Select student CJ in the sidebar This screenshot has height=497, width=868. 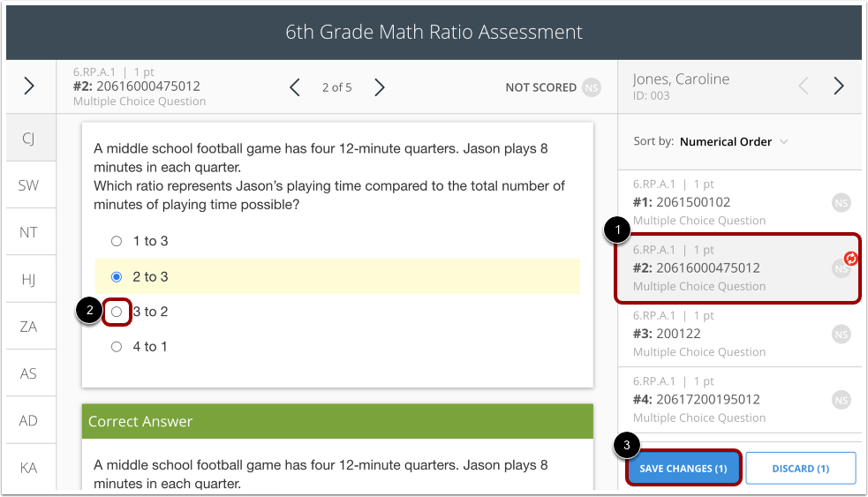(29, 139)
